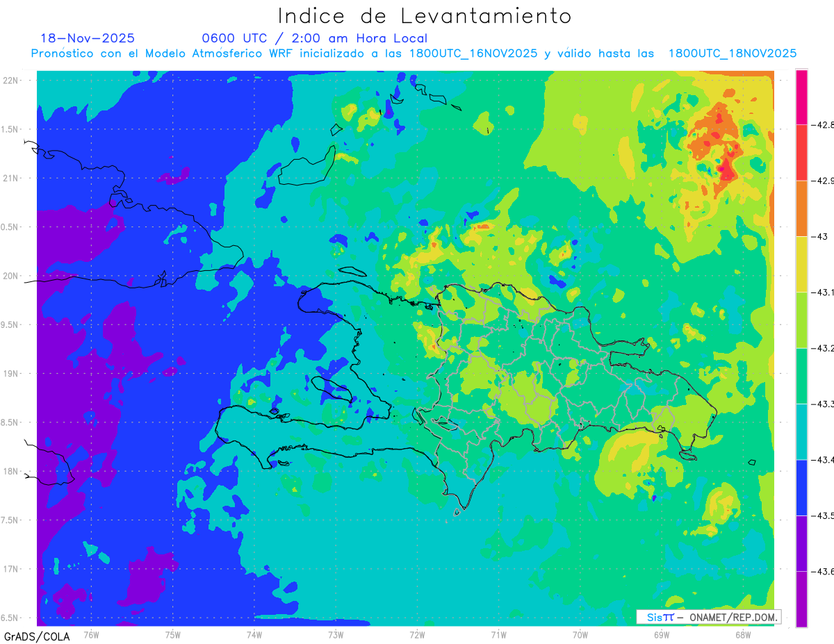Select the '69W' longitude label

point(662,634)
